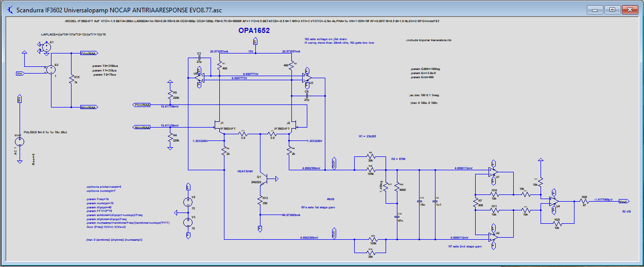Image resolution: width=644 pixels, height=267 pixels.
Task: Click the ;tran 0 100u 0 100n comment
Action: coord(423,103)
